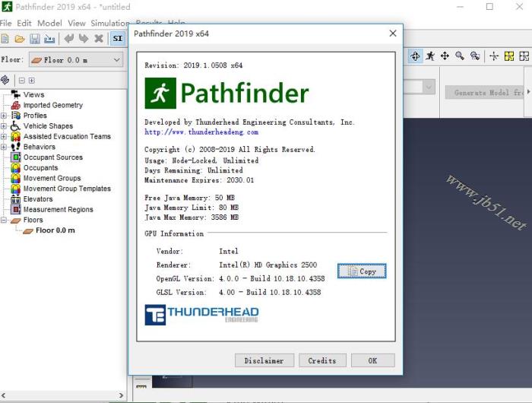The width and height of the screenshot is (532, 403).
Task: Select the zoom magnifier tool
Action: [x=460, y=56]
